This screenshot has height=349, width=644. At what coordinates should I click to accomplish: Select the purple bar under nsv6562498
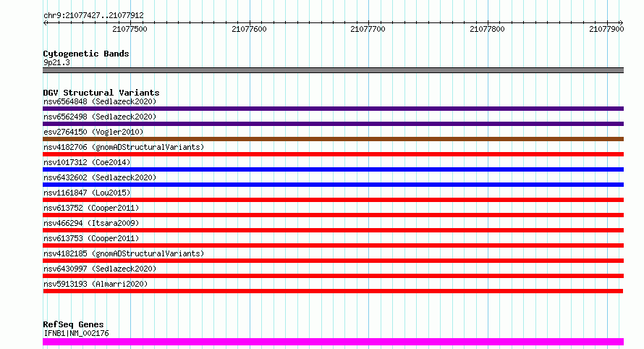click(x=333, y=124)
